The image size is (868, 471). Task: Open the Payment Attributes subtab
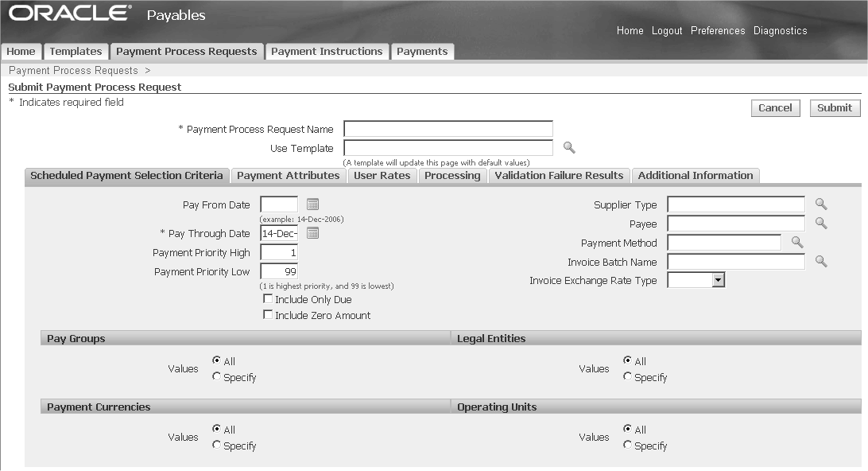click(289, 176)
